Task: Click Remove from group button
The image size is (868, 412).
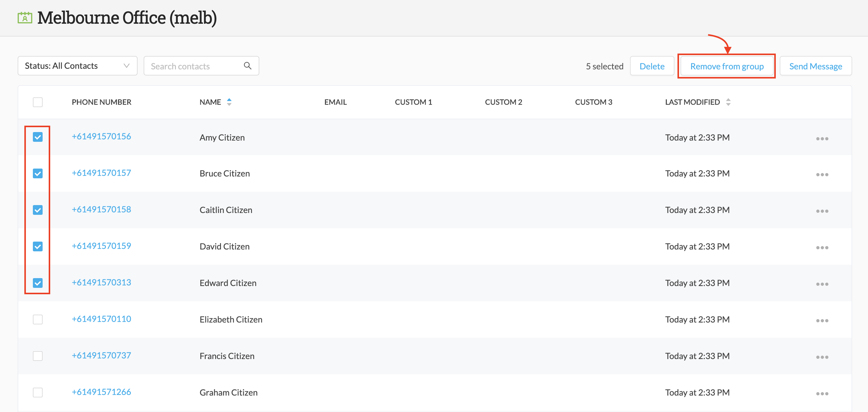Action: click(727, 66)
